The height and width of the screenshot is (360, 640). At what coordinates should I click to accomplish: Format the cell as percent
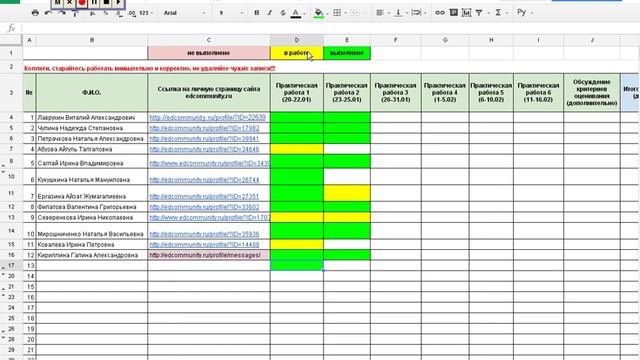pos(106,13)
